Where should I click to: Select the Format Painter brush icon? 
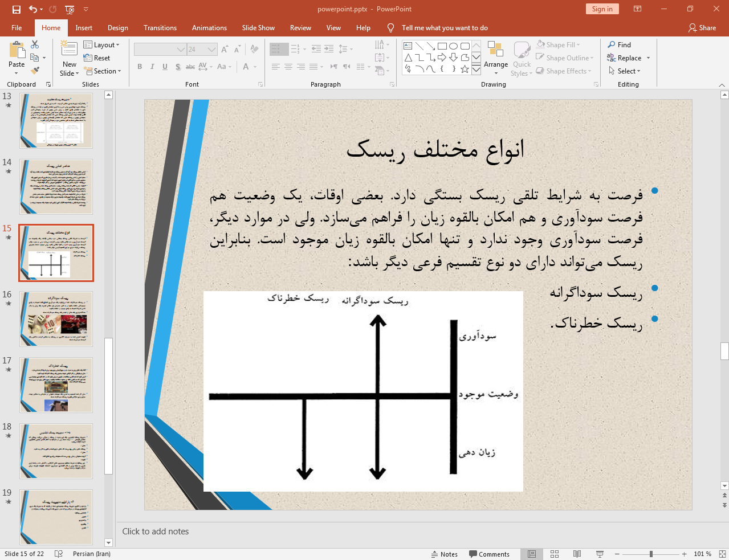pos(35,71)
